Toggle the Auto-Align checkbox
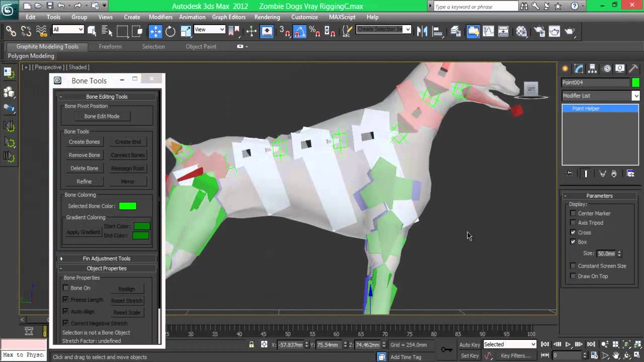The image size is (644, 362). click(65, 311)
